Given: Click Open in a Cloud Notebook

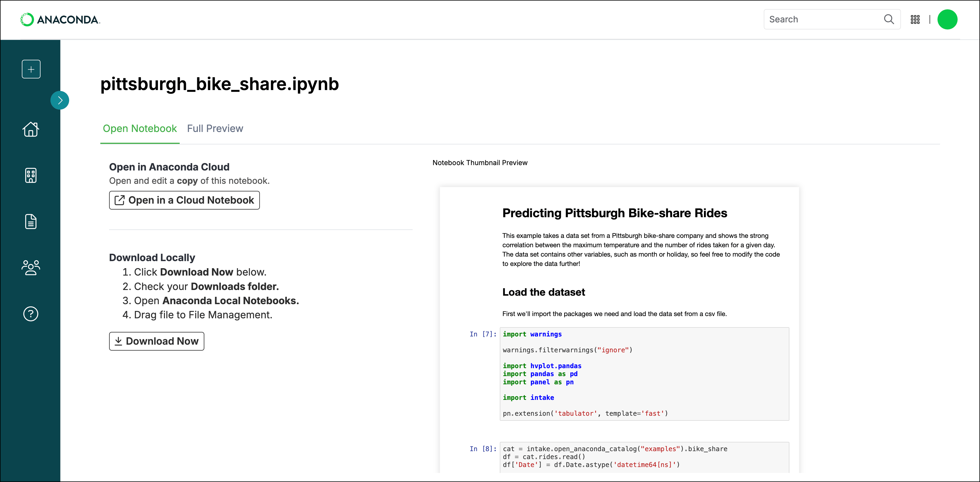Looking at the screenshot, I should click(184, 200).
